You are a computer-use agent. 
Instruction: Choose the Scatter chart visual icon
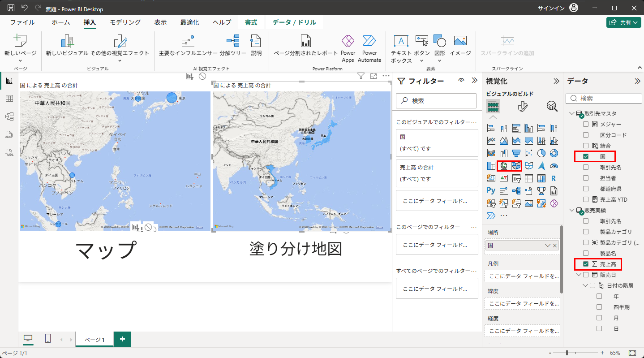pyautogui.click(x=529, y=153)
